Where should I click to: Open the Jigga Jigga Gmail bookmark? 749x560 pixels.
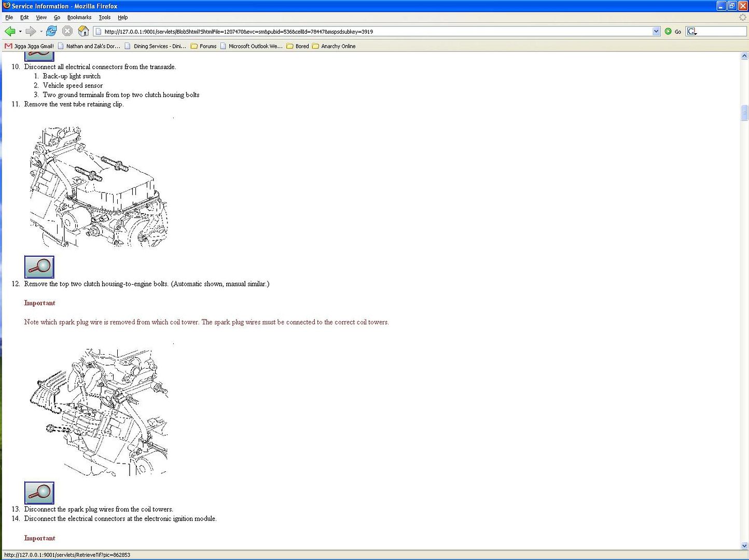[x=30, y=46]
